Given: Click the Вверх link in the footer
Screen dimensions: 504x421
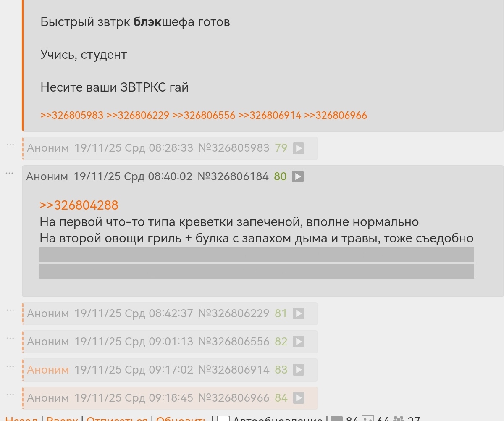Looking at the screenshot, I should pyautogui.click(x=62, y=418).
